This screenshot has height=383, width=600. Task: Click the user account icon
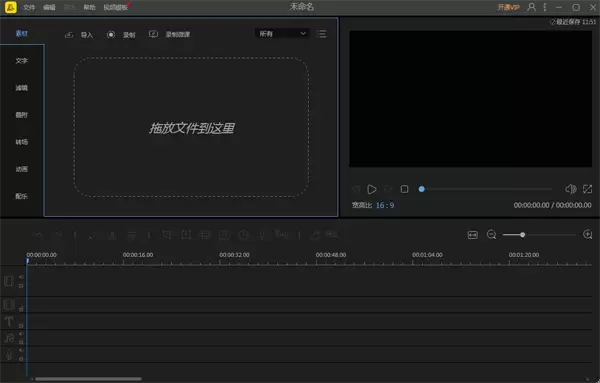[531, 7]
